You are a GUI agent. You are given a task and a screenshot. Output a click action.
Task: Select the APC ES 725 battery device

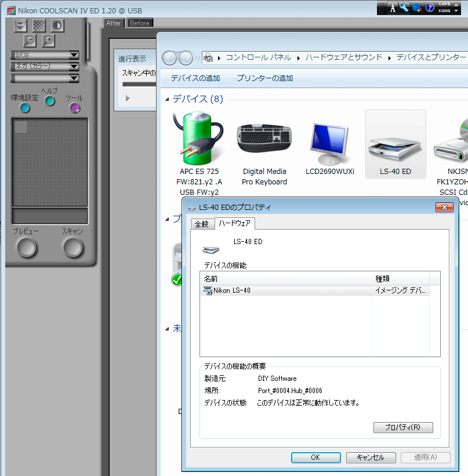tap(199, 153)
